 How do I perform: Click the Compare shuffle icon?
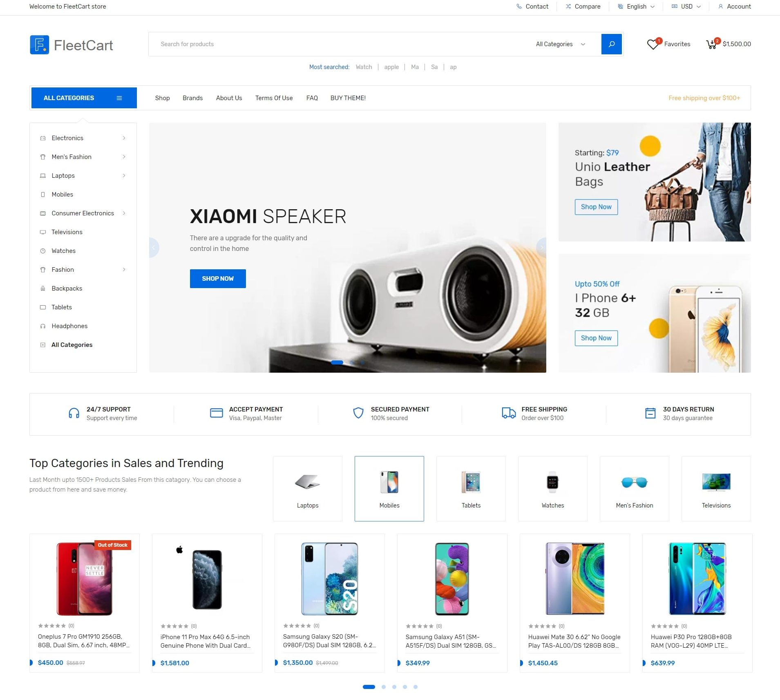point(568,7)
